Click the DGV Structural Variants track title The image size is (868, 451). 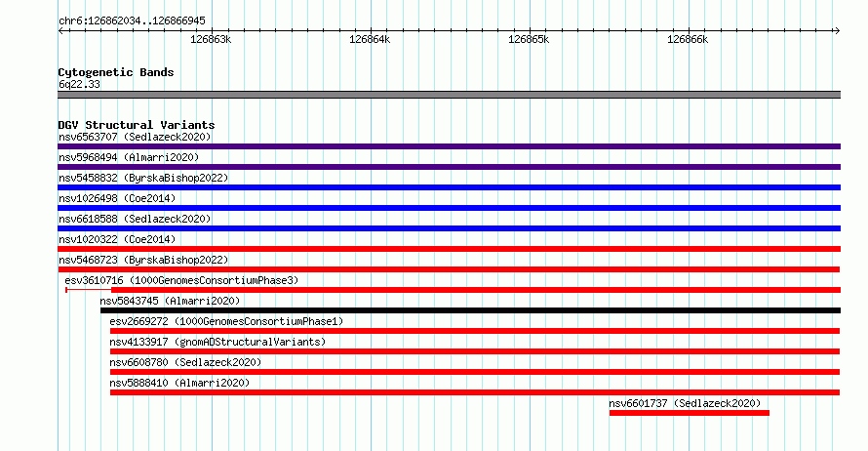tap(137, 125)
